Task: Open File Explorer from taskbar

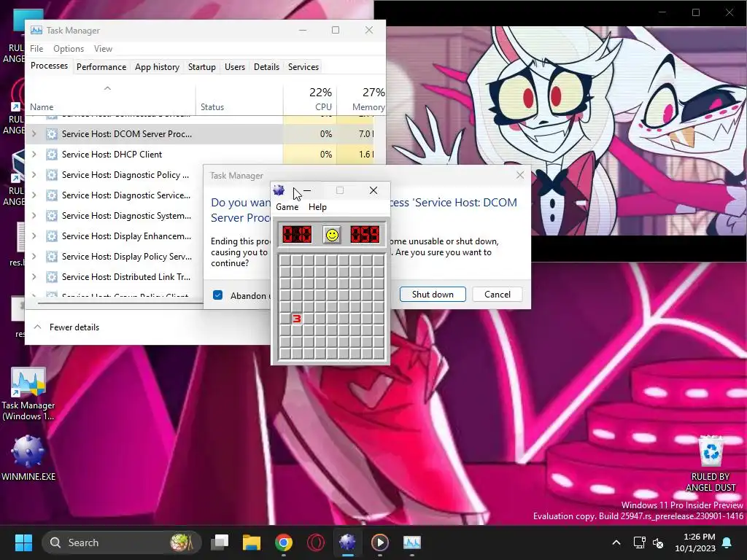Action: 252,542
